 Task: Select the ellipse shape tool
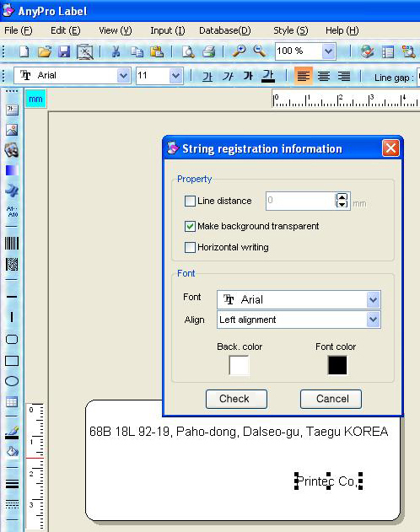(x=12, y=381)
